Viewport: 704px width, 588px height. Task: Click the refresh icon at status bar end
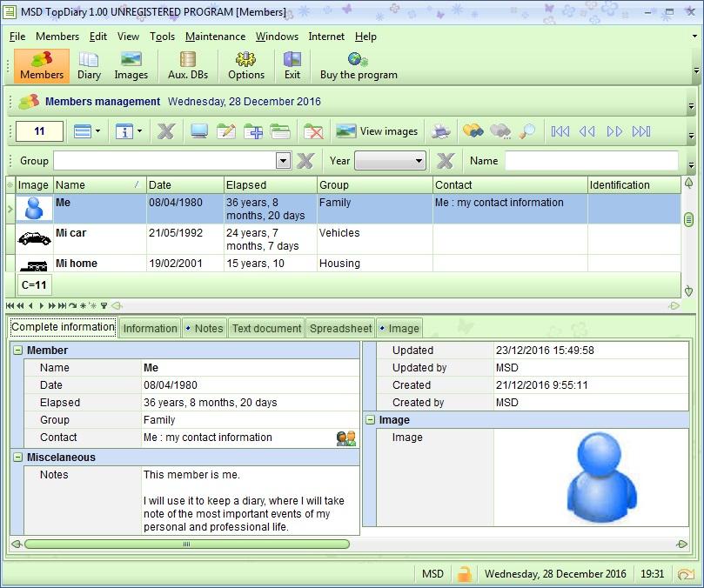[686, 573]
